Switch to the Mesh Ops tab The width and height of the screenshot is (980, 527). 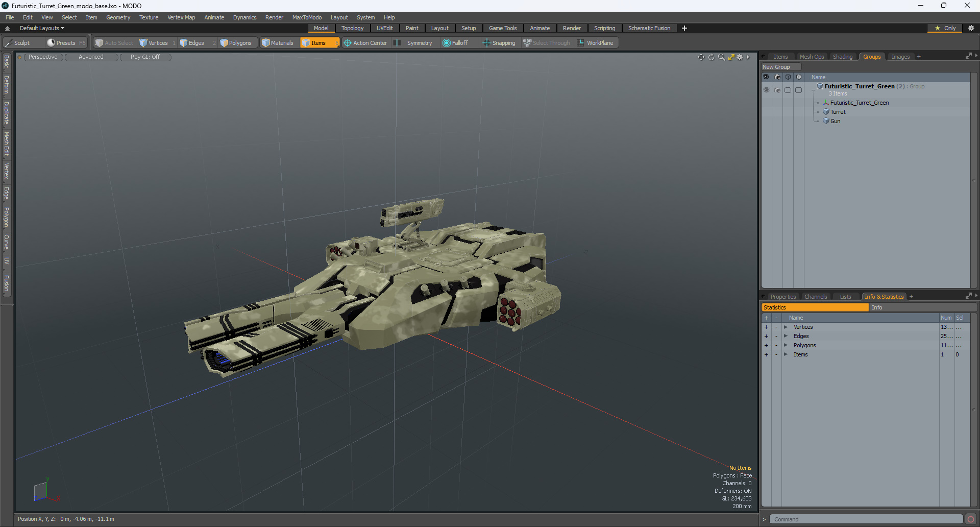[812, 57]
